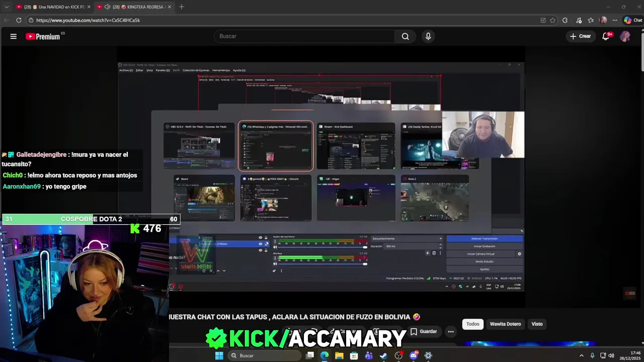Click the Mic/Aux volume slider in the video's OBS
The image size is (644, 362).
pos(323,263)
